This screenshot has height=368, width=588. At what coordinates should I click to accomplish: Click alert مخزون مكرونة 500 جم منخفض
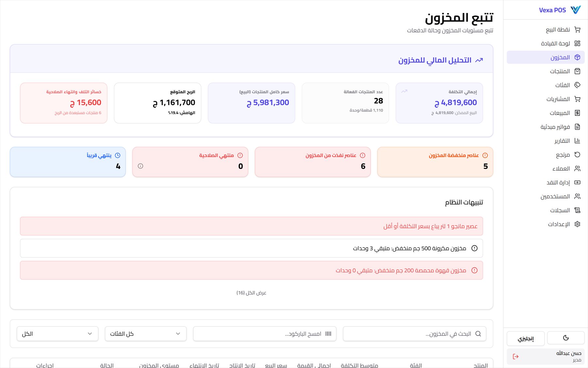point(252,248)
